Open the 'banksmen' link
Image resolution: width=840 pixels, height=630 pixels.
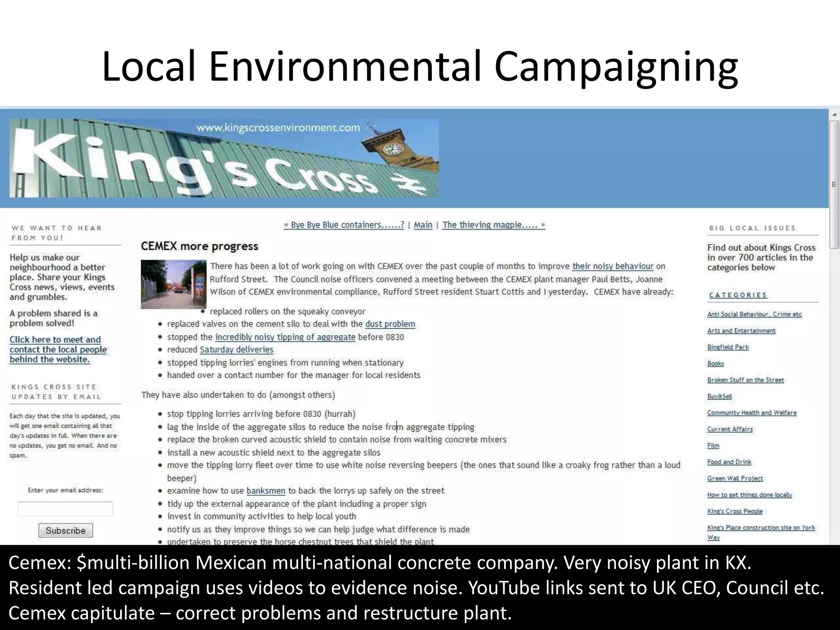tap(265, 491)
